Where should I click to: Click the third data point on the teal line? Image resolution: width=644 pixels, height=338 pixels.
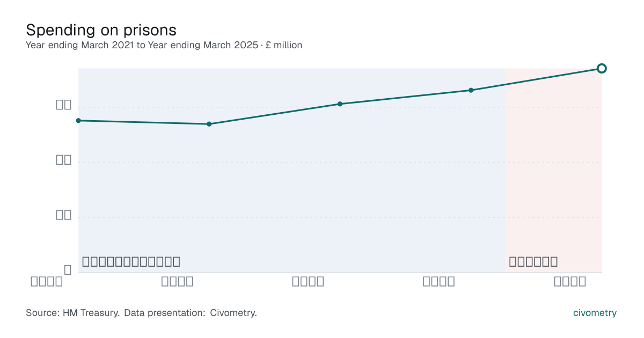(x=340, y=104)
